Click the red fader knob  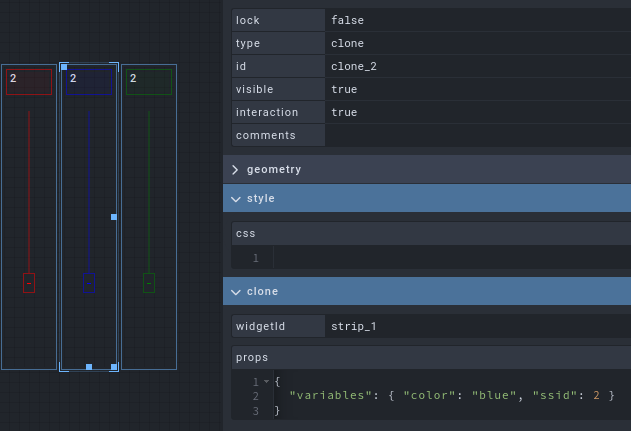(29, 283)
